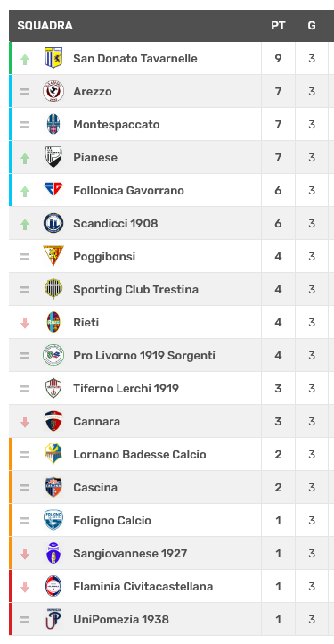Click Pro Livorno 1919 Sorgenti logo

[x=53, y=355]
